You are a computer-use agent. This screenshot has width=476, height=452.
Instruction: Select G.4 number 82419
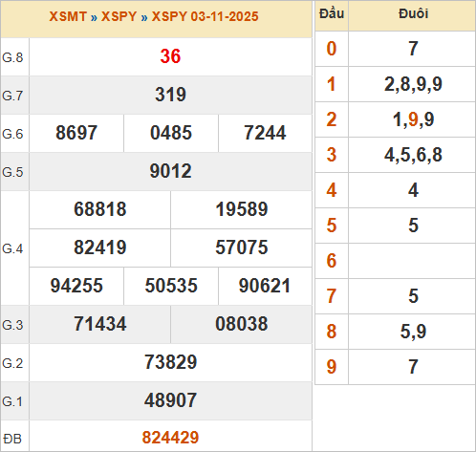pos(100,248)
